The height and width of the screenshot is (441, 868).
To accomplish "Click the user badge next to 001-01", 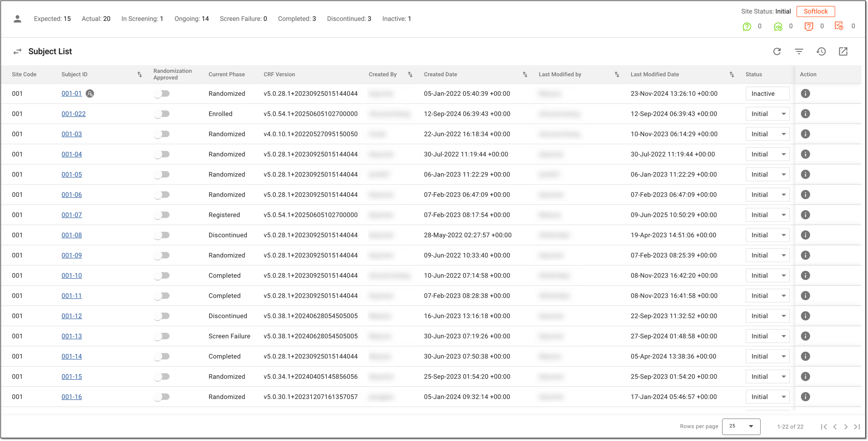I will pos(90,94).
